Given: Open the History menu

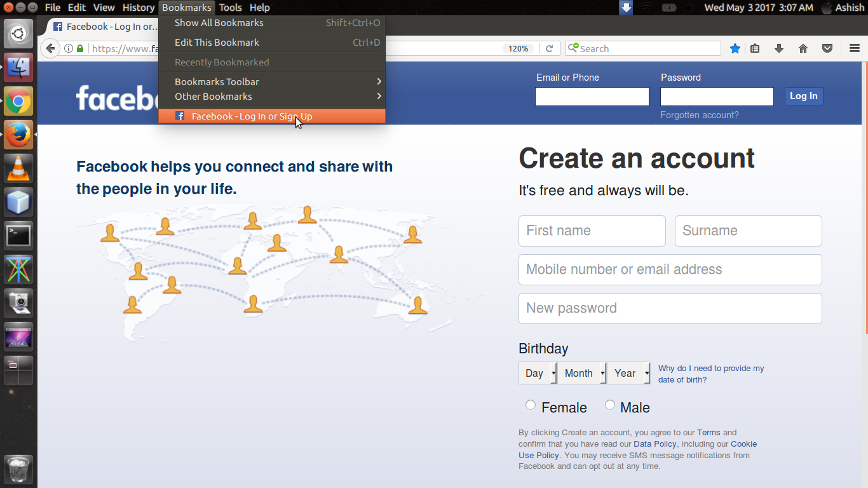Looking at the screenshot, I should 138,8.
